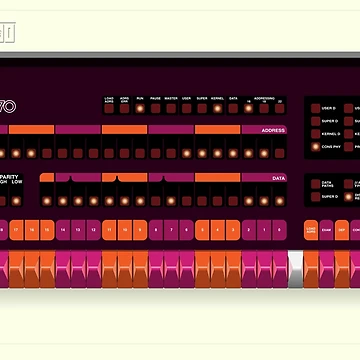The height and width of the screenshot is (360, 360).
Task: Flip the toggle lever under label 15
Action: pyautogui.click(x=47, y=269)
